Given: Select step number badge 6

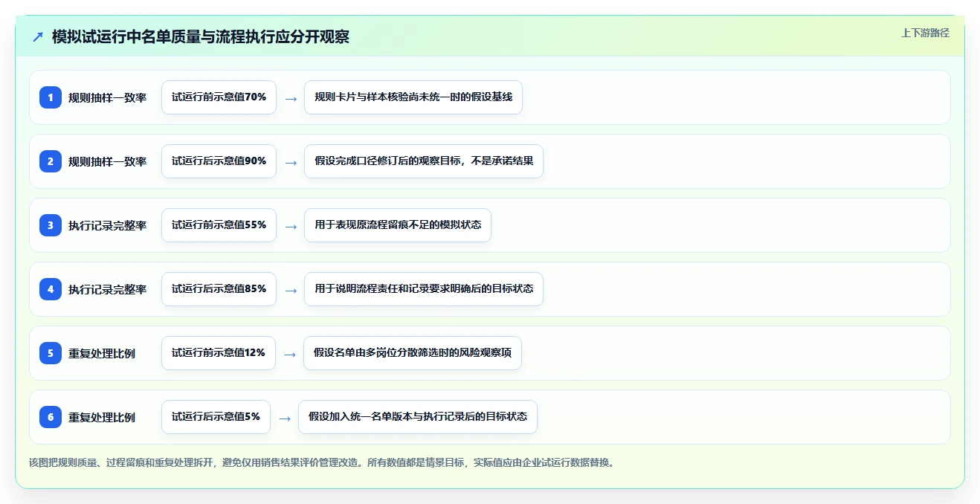Looking at the screenshot, I should (x=51, y=417).
